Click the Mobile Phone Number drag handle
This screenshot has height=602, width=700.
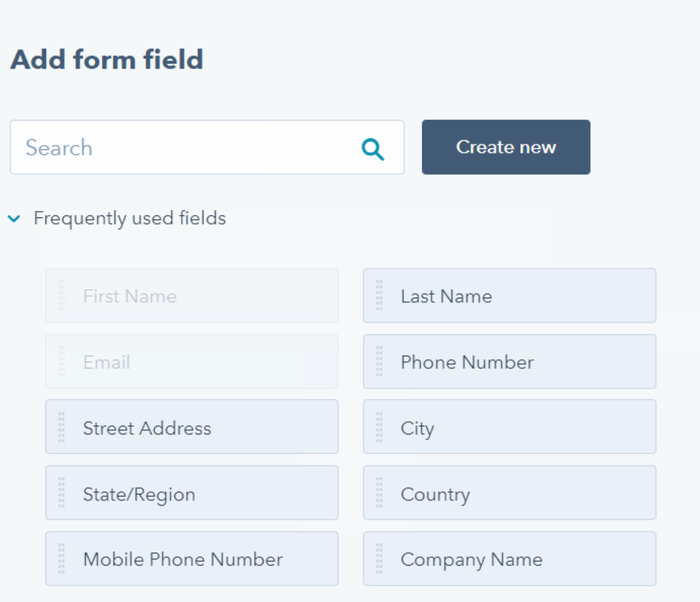[62, 559]
